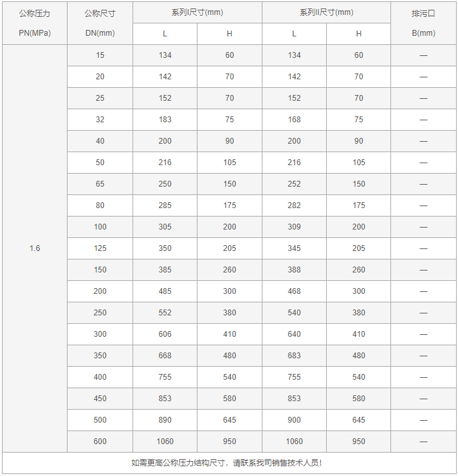The width and height of the screenshot is (458, 476).
Task: Click the L subheader under 系列I尺寸
Action: 165,34
